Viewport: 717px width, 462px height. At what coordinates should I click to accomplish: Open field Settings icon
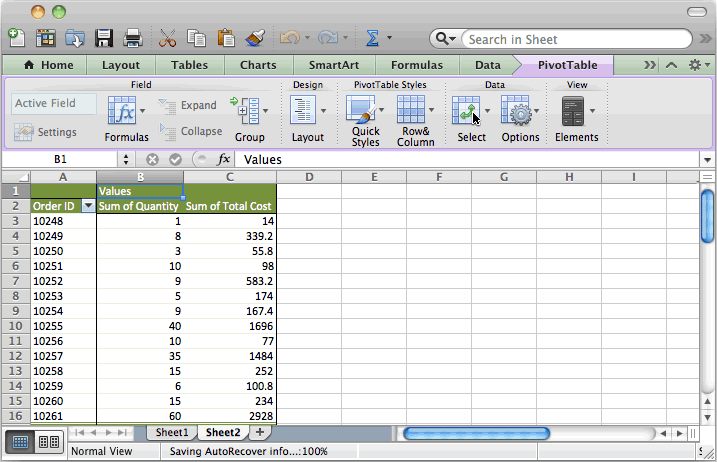23,132
